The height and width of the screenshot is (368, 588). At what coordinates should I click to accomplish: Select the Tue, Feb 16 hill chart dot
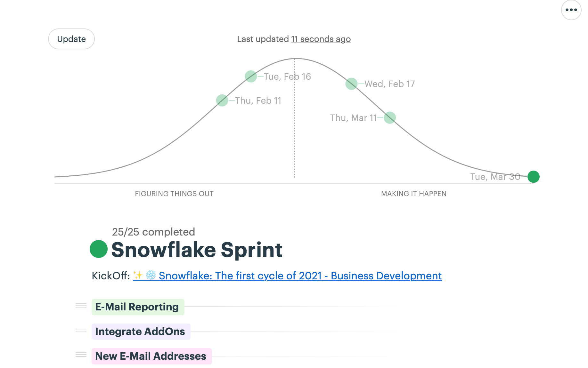(x=251, y=76)
